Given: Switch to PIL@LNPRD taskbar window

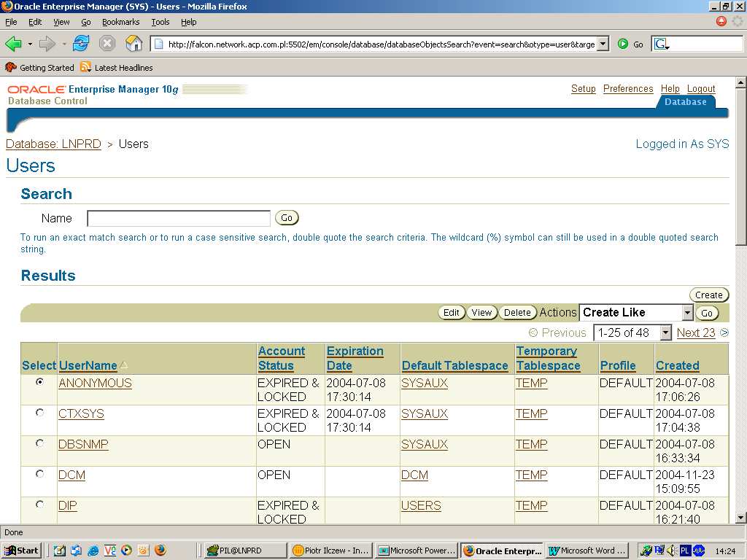Looking at the screenshot, I should coord(245,551).
